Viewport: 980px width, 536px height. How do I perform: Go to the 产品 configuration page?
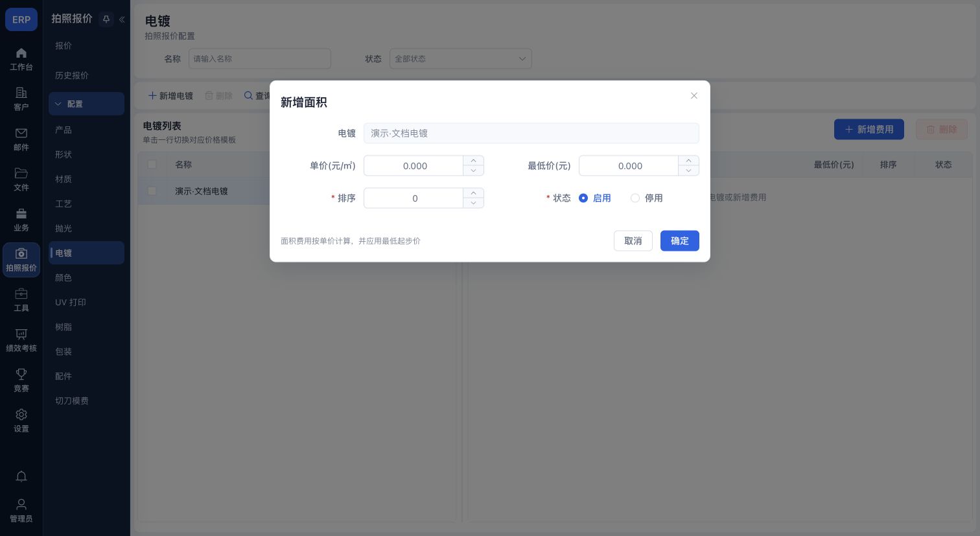coord(87,130)
